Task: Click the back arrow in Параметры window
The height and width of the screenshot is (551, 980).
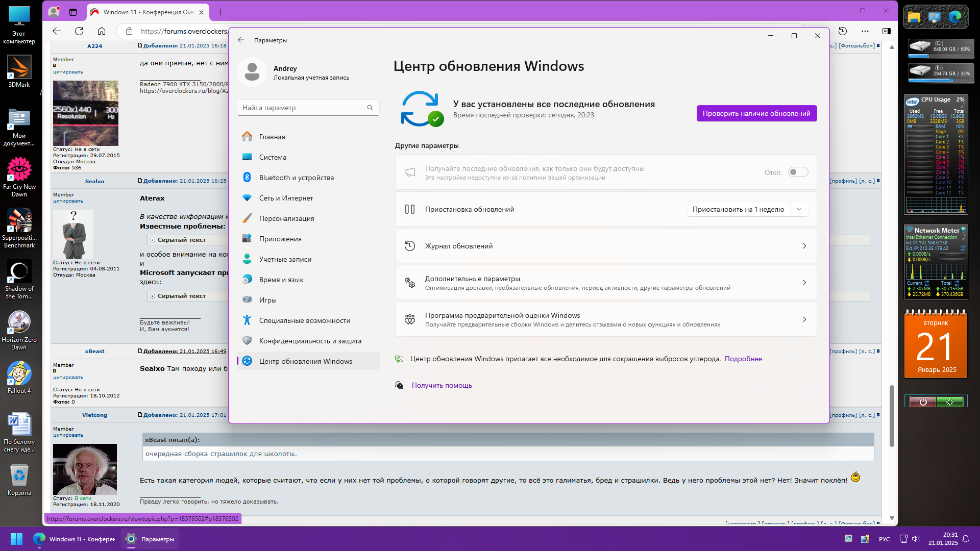Action: tap(241, 40)
